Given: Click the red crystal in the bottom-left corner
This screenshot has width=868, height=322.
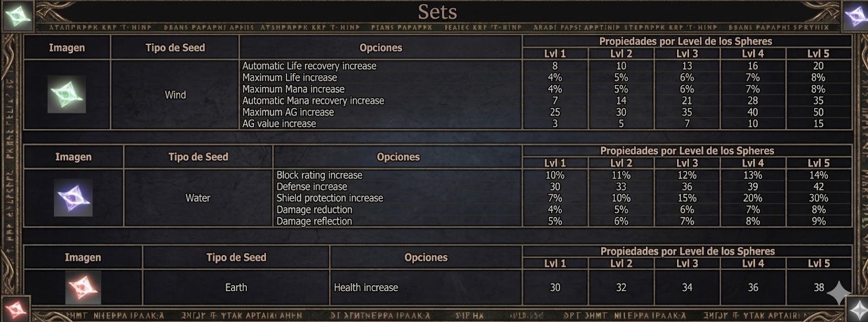Looking at the screenshot, I should (x=15, y=309).
